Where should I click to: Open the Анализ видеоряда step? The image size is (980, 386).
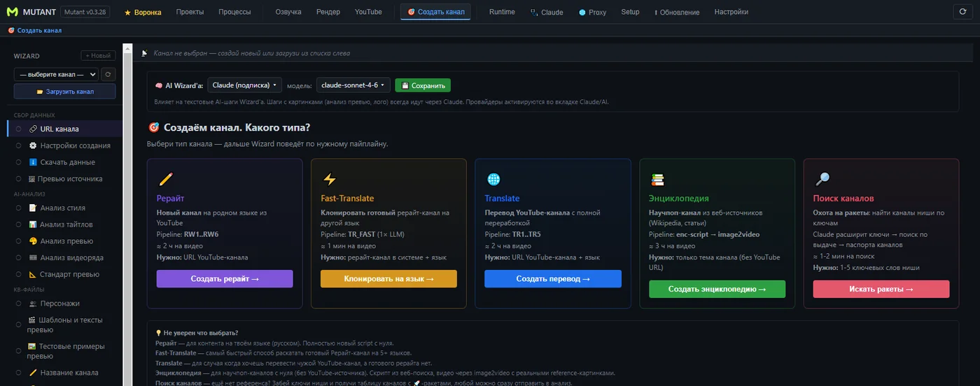click(64, 257)
